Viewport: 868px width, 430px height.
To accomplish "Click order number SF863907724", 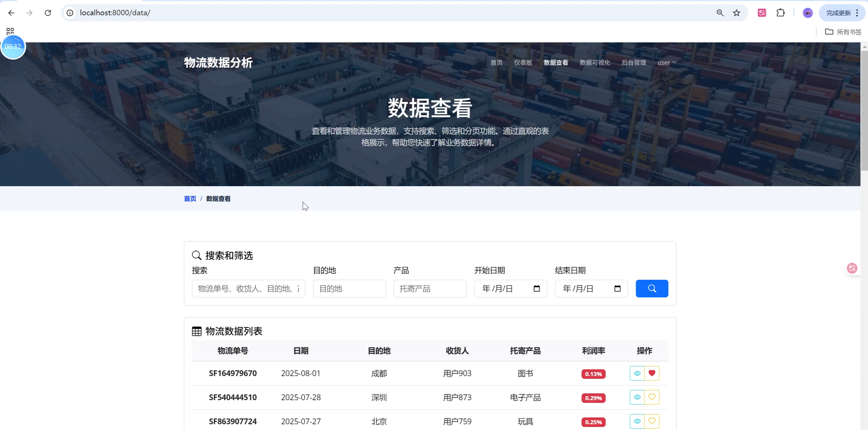I will 233,422.
